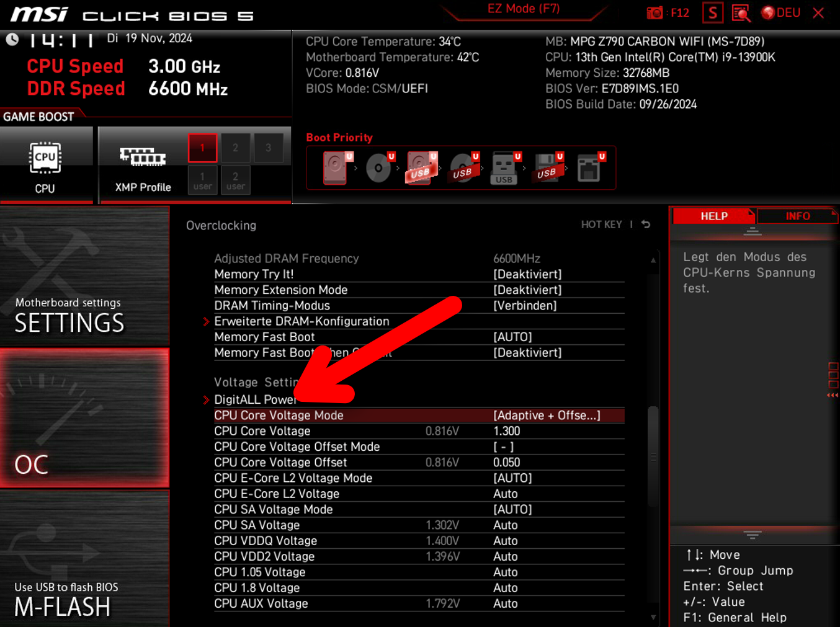
Task: Open CPU E-Core L2 Voltage Mode dropdown
Action: click(512, 478)
